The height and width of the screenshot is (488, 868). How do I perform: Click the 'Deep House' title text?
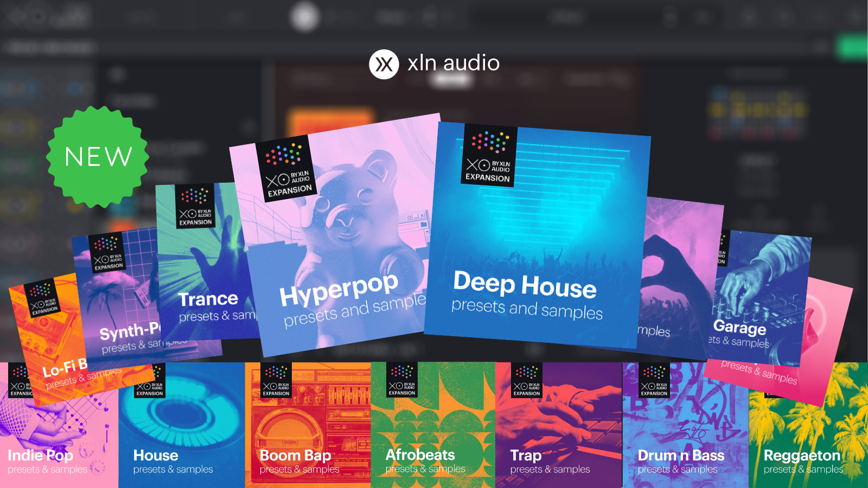[525, 285]
